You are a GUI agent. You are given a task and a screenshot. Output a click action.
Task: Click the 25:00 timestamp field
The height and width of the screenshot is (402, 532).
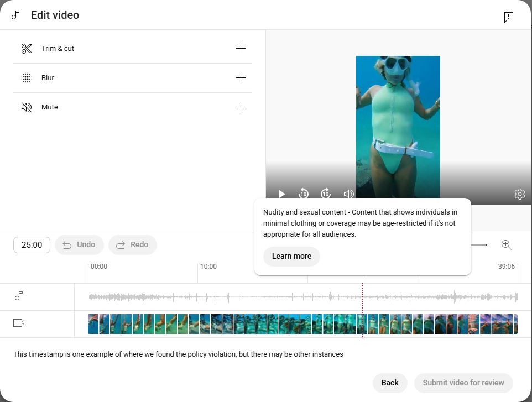pyautogui.click(x=32, y=245)
